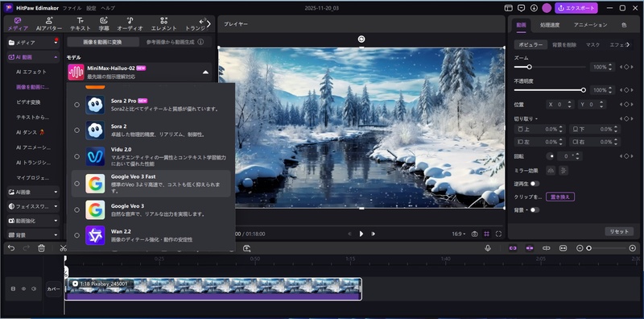Open the ファイル menu
Screen dimensions: 644x319
[x=72, y=8]
